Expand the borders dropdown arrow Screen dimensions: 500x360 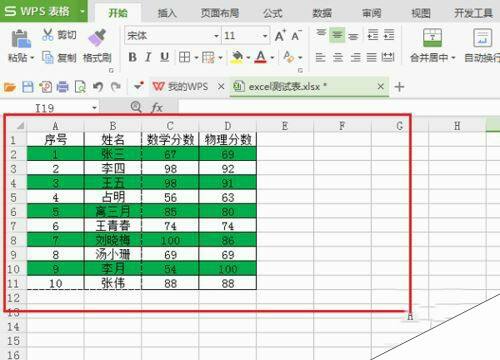(196, 58)
